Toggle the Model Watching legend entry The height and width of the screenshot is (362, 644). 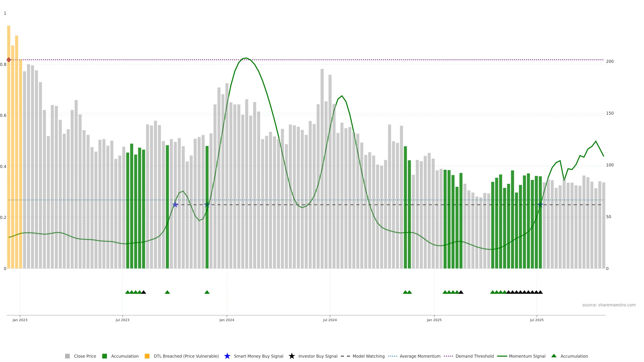368,356
